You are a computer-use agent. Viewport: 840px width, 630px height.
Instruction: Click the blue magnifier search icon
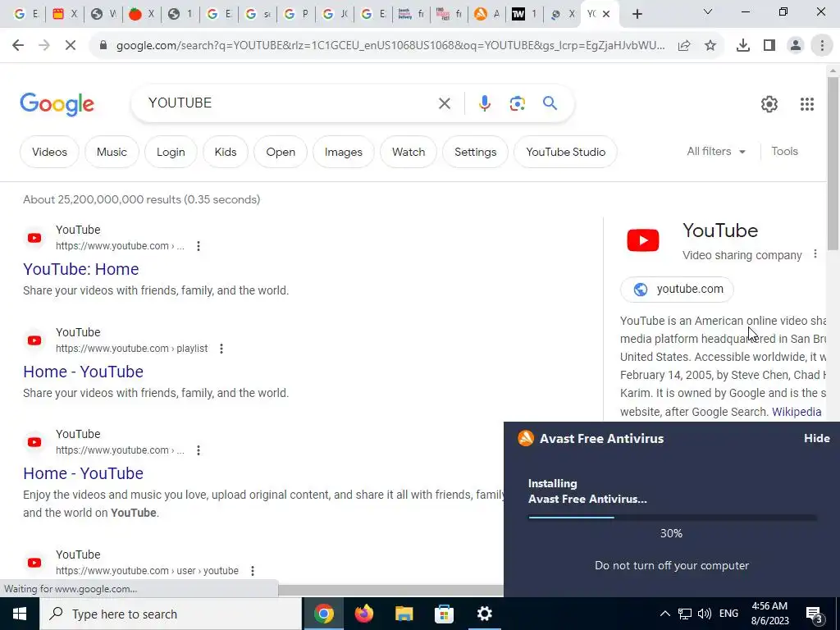pyautogui.click(x=550, y=103)
